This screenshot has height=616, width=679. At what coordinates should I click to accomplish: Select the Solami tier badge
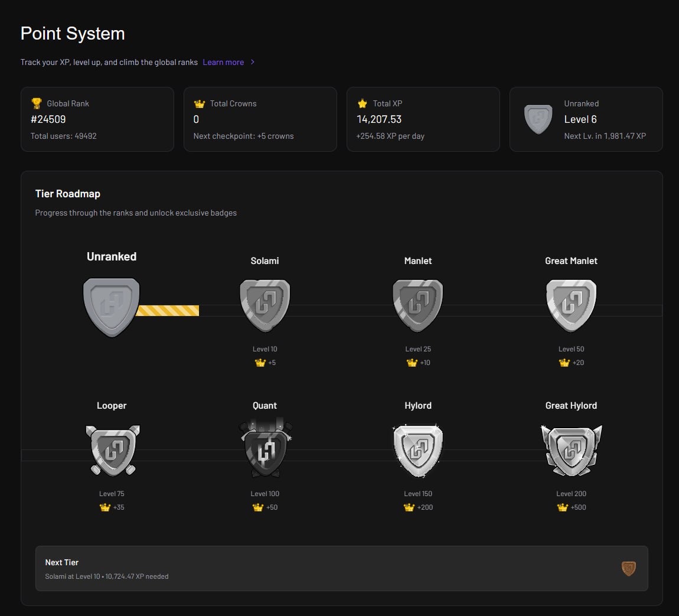pos(265,305)
